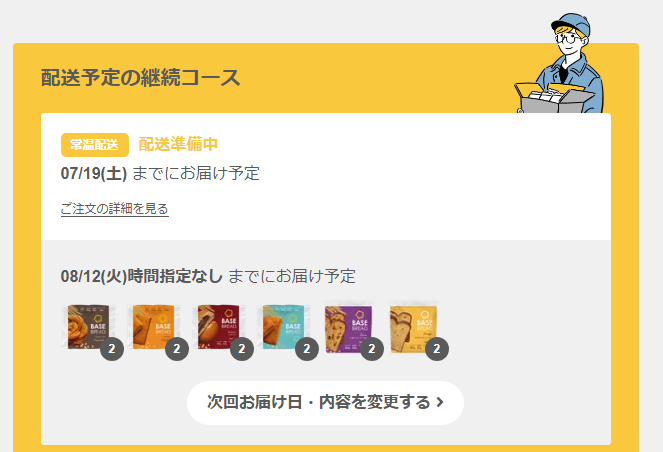Click quantity badge on the yellow package
The image size is (663, 452).
click(437, 349)
